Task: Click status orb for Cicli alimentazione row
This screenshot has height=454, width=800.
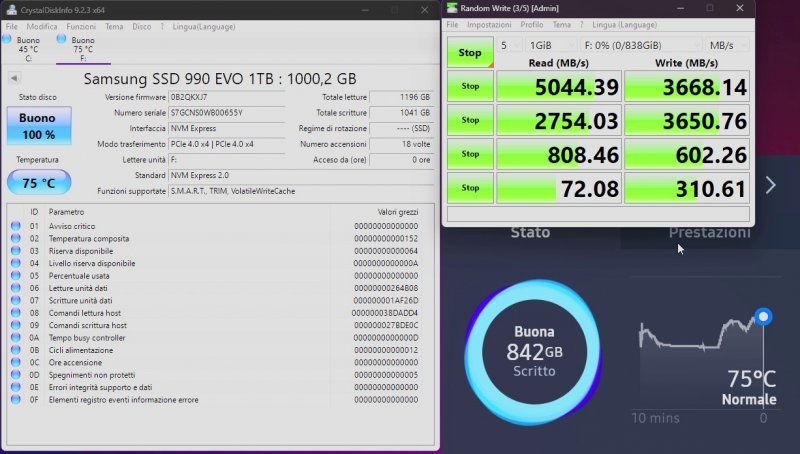Action: pos(16,350)
